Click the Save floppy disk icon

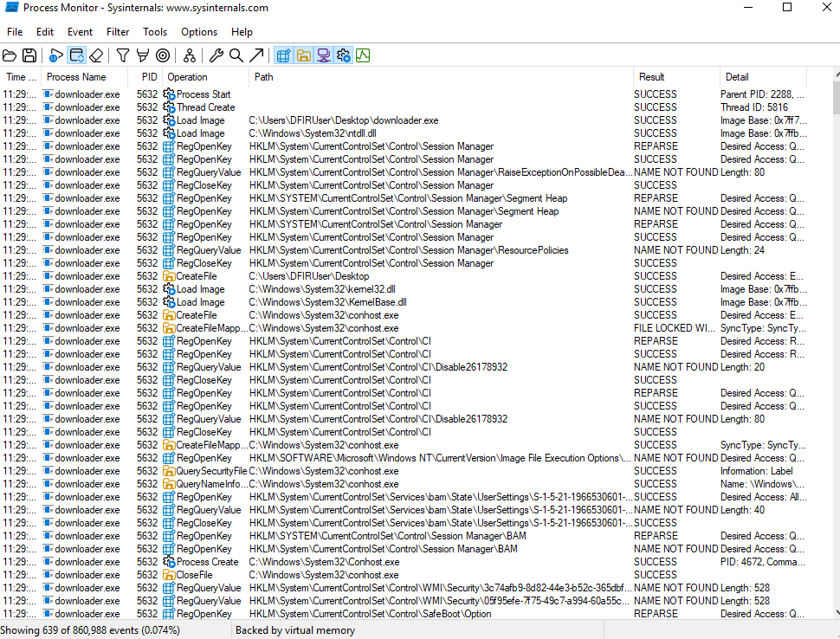click(29, 55)
